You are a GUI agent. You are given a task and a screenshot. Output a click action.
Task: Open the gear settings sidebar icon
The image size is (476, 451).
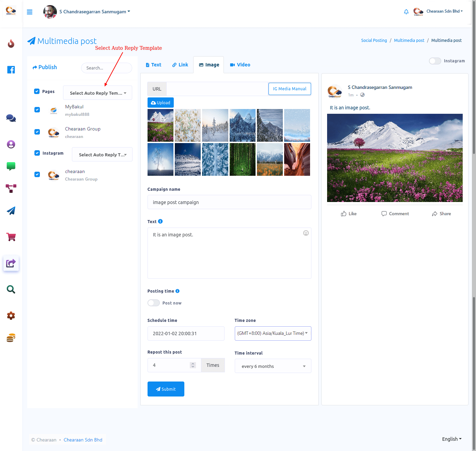pos(11,316)
